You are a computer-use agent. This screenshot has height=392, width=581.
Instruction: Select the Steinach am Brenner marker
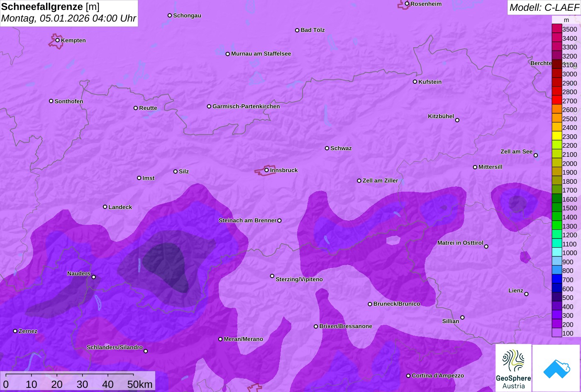279,221
